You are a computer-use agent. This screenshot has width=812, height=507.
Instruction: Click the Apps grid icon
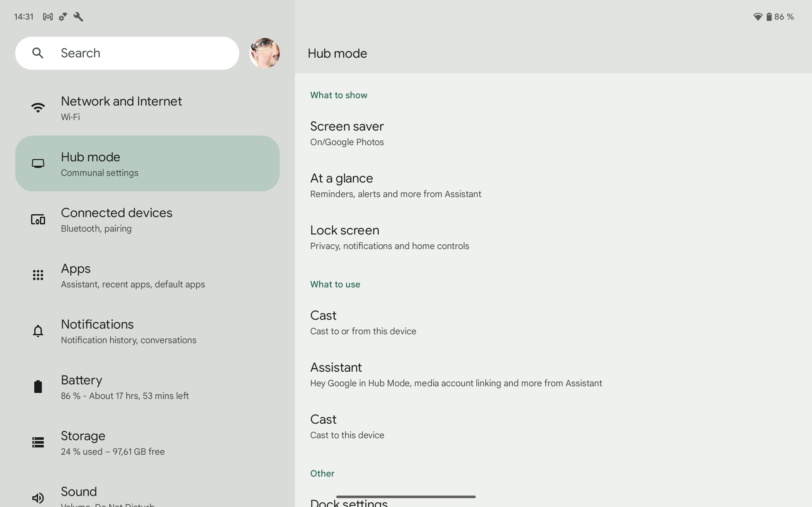38,275
